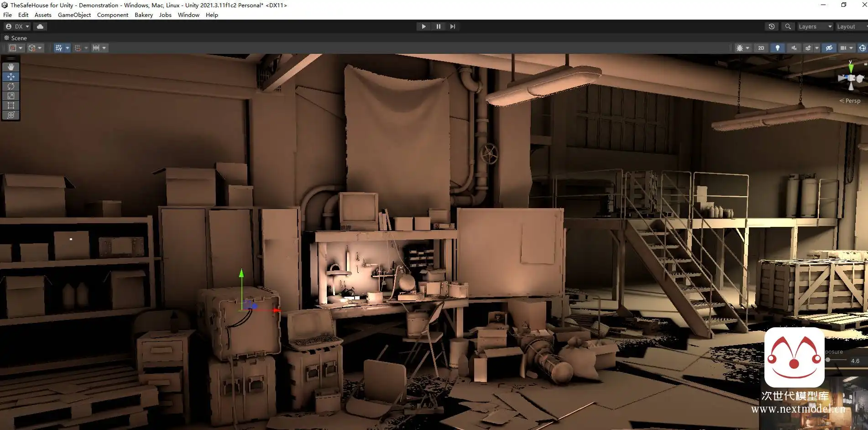Viewport: 868px width, 430px height.
Task: Toggle scene audio mute
Action: [x=794, y=48]
